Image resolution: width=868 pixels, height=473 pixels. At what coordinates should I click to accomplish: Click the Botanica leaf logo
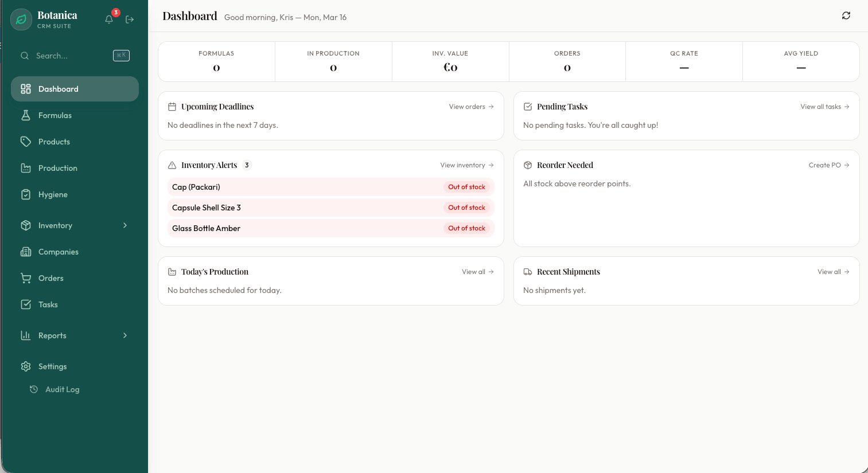tap(21, 19)
